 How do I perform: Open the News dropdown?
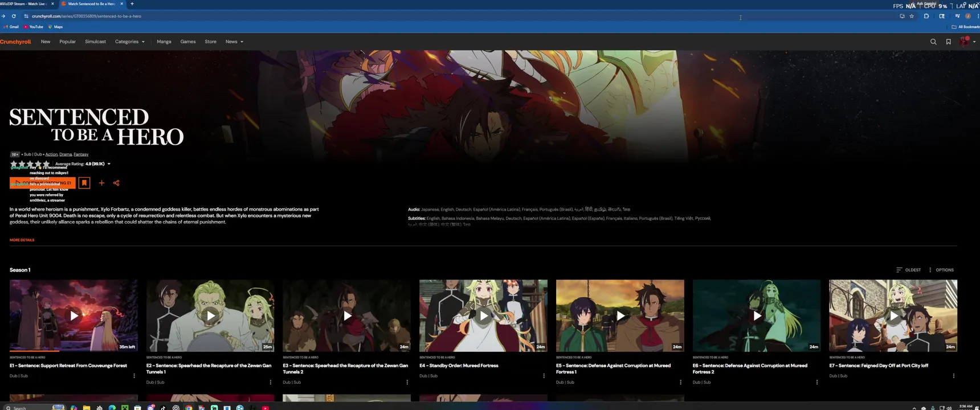(234, 42)
